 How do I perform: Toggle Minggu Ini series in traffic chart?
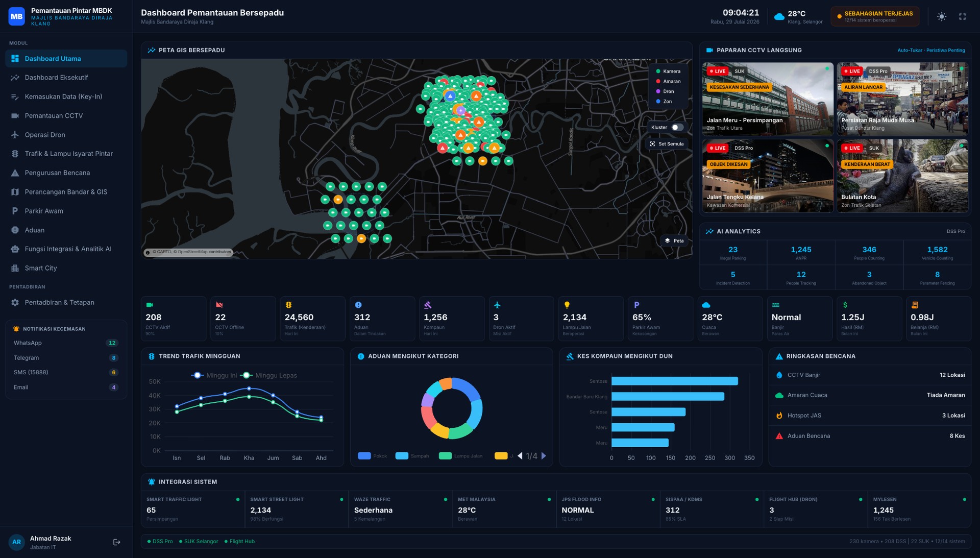214,375
